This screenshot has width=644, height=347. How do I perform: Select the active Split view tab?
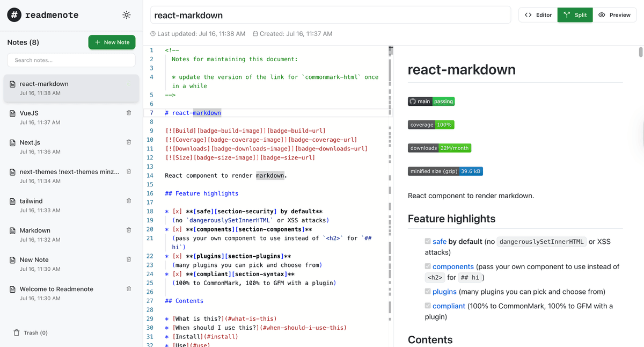[x=575, y=15]
